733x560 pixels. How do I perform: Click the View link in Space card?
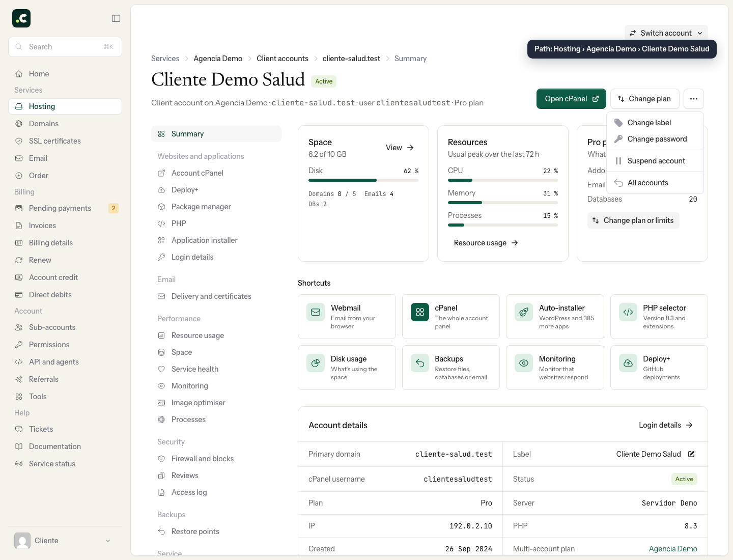pyautogui.click(x=400, y=148)
